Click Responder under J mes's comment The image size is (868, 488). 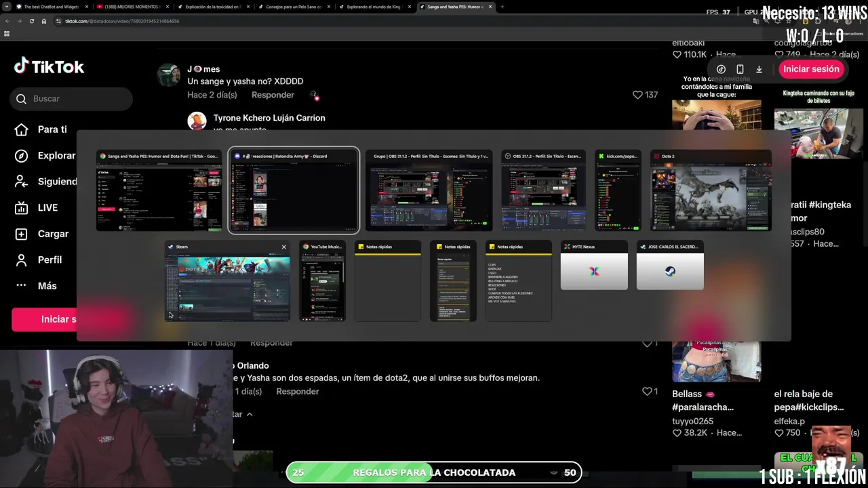[273, 95]
